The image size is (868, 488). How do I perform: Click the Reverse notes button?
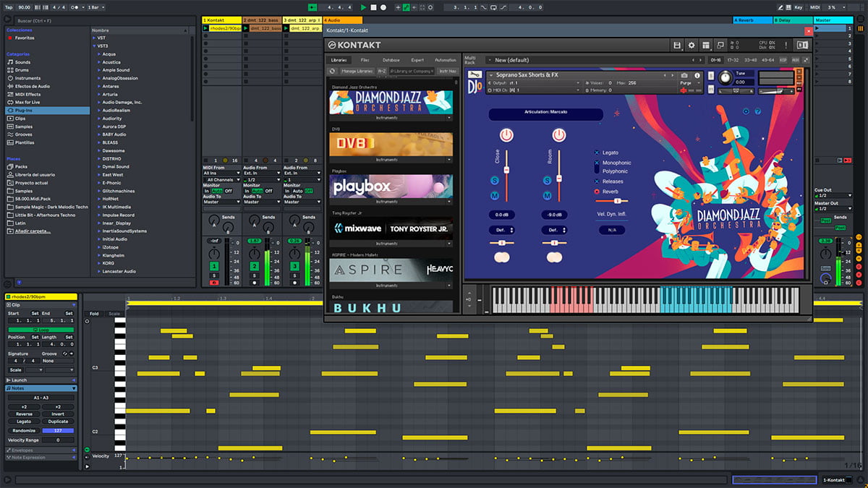[23, 414]
